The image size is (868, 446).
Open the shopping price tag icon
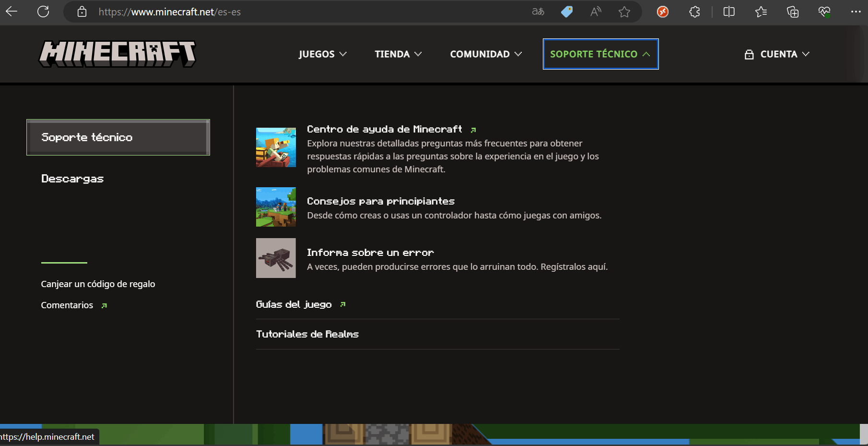(x=567, y=12)
